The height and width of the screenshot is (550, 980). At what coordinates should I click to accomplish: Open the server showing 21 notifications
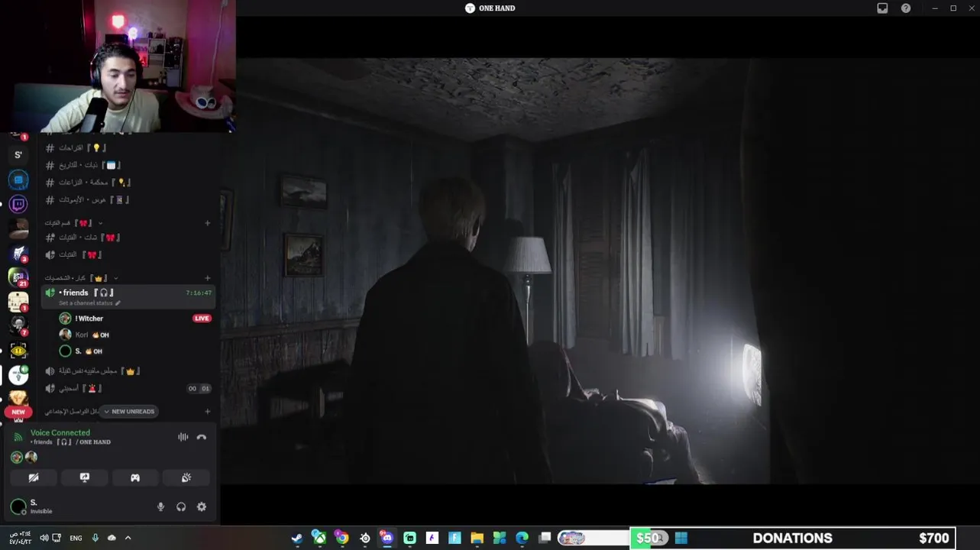[18, 277]
